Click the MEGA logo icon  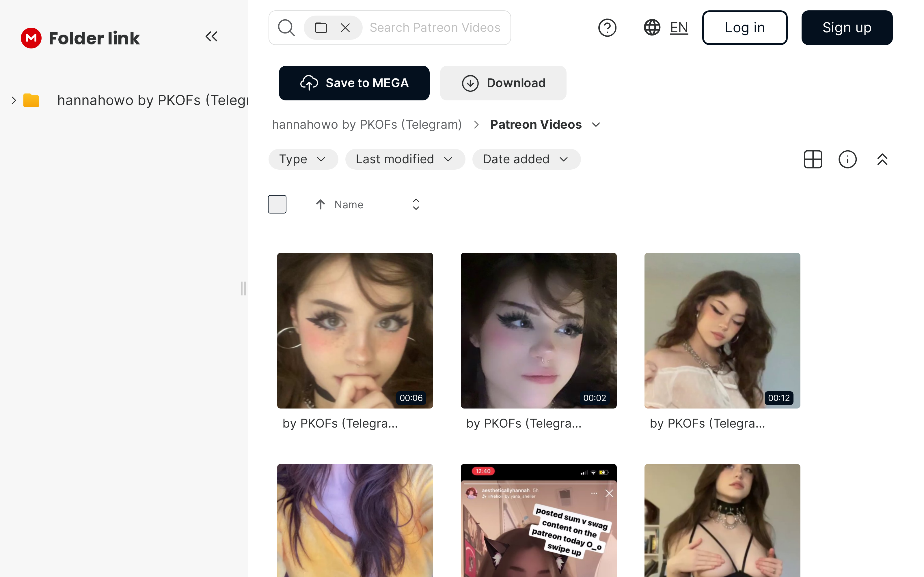[x=31, y=38]
